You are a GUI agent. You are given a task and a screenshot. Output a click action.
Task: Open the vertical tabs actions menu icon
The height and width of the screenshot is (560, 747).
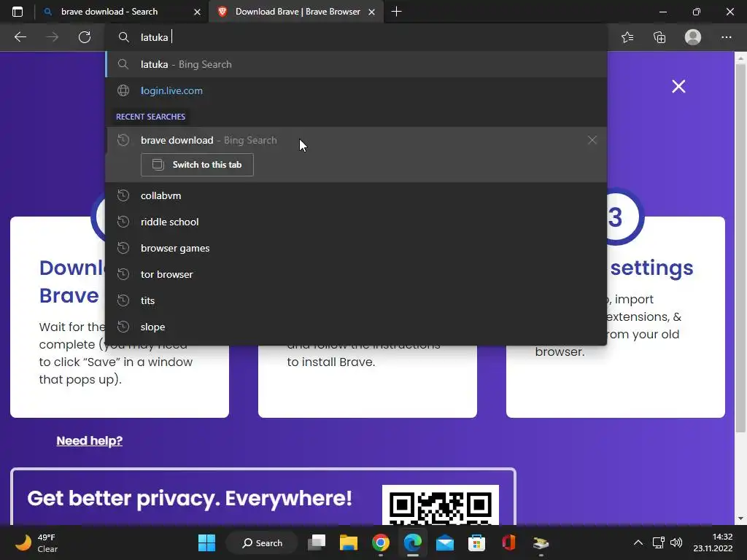tap(18, 12)
